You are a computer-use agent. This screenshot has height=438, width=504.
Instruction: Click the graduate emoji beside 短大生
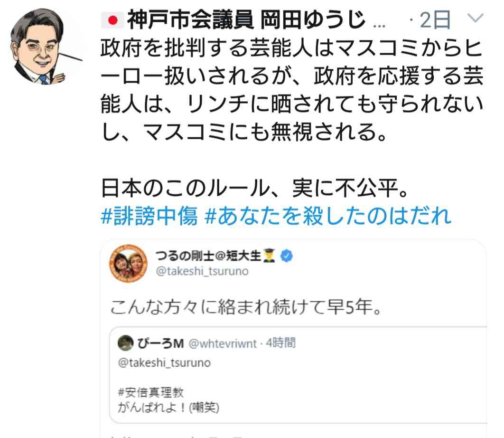tap(269, 256)
